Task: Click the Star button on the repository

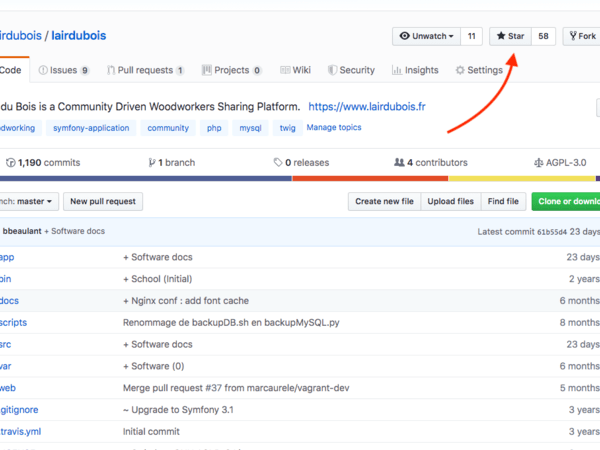Action: [x=510, y=36]
